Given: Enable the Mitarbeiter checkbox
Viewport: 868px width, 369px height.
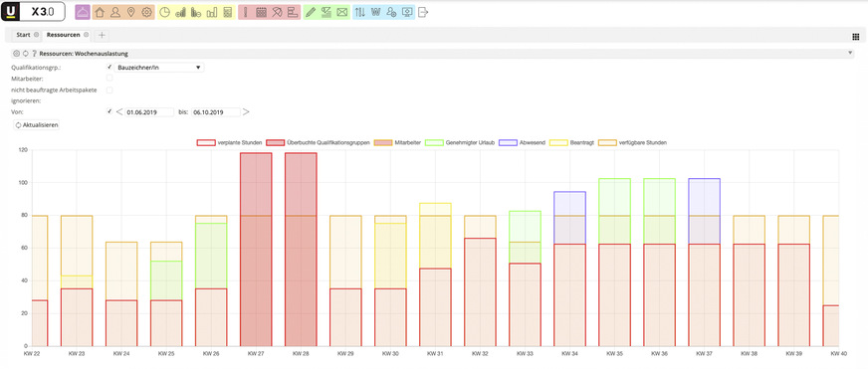Looking at the screenshot, I should [109, 78].
